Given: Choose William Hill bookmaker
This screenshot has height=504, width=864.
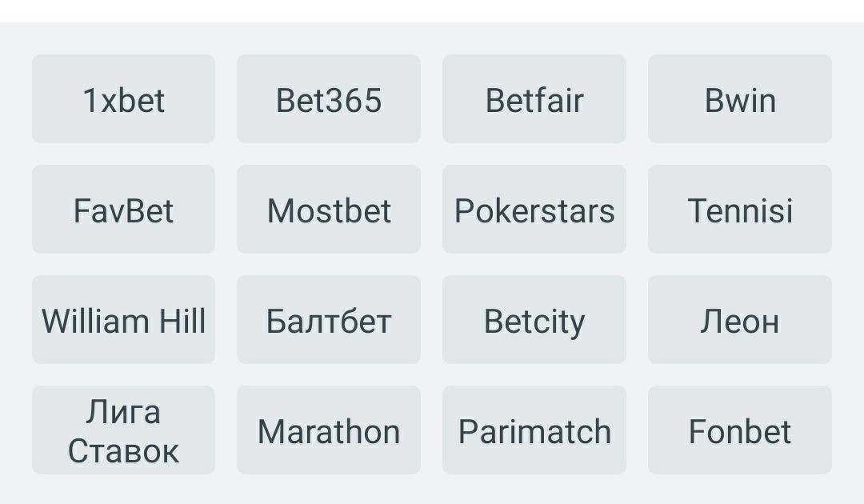Looking at the screenshot, I should point(123,320).
